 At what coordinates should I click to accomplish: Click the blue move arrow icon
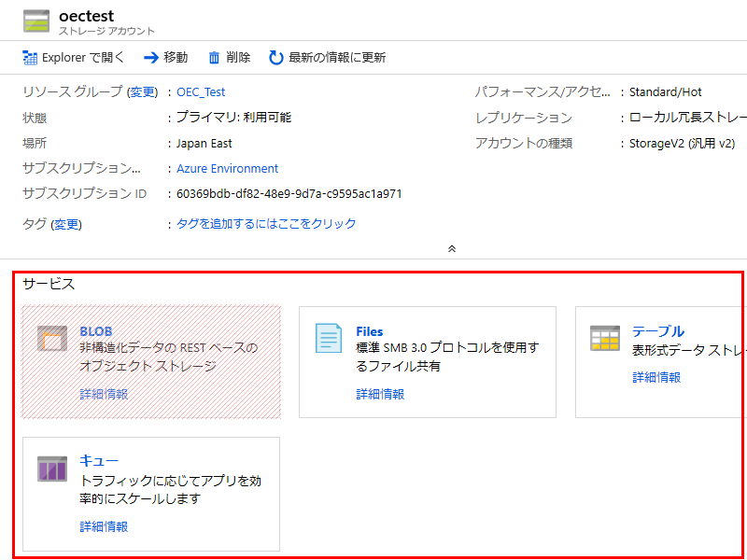point(151,58)
